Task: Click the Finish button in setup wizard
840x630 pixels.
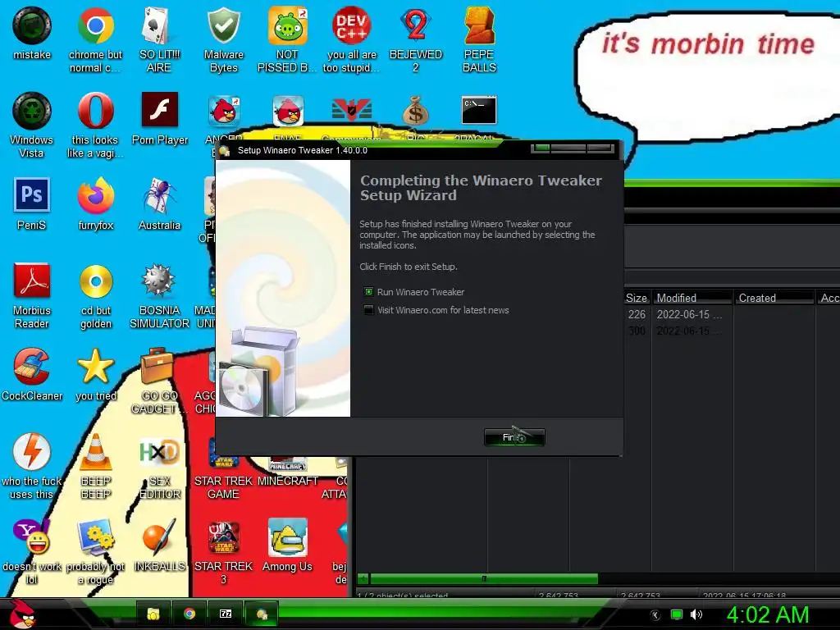Action: [514, 437]
